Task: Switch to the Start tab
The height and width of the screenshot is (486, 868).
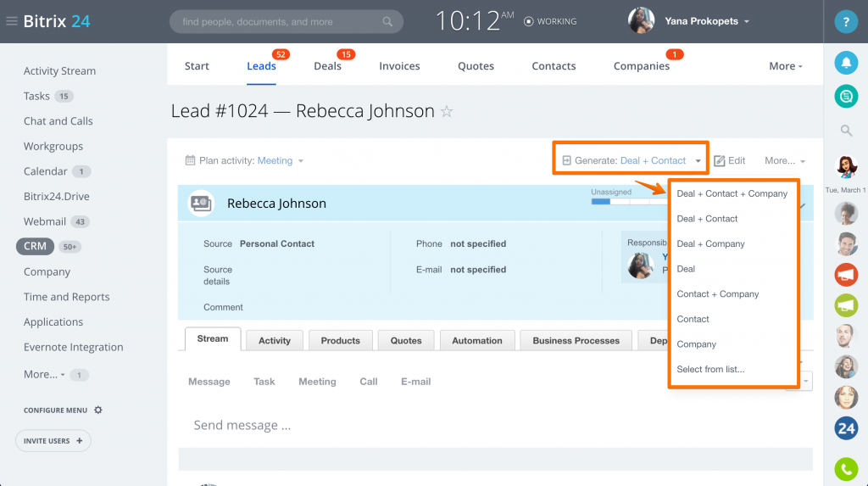Action: pos(197,66)
